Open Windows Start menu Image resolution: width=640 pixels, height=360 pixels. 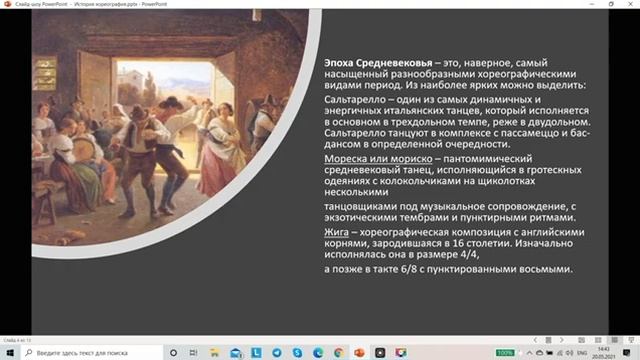tap(10, 353)
